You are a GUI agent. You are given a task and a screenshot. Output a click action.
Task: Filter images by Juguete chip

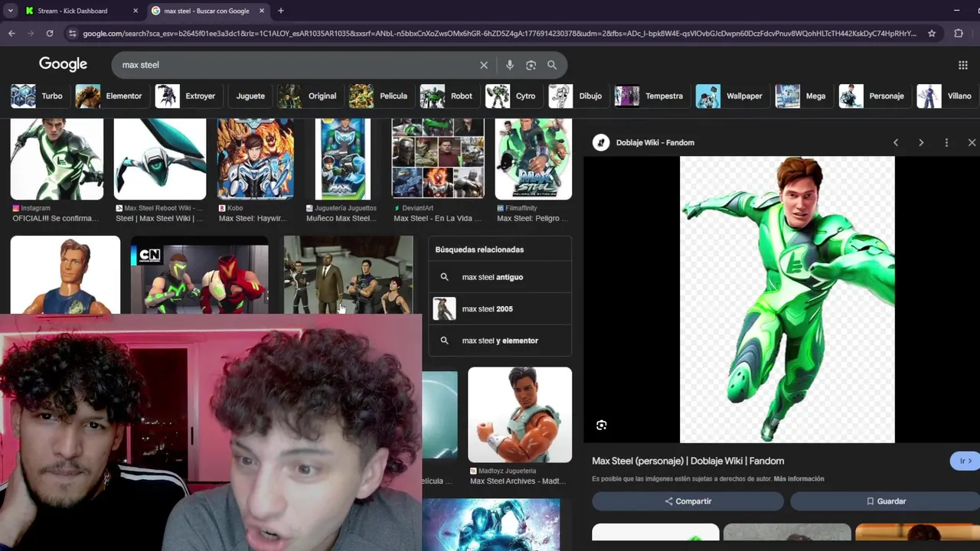250,96
